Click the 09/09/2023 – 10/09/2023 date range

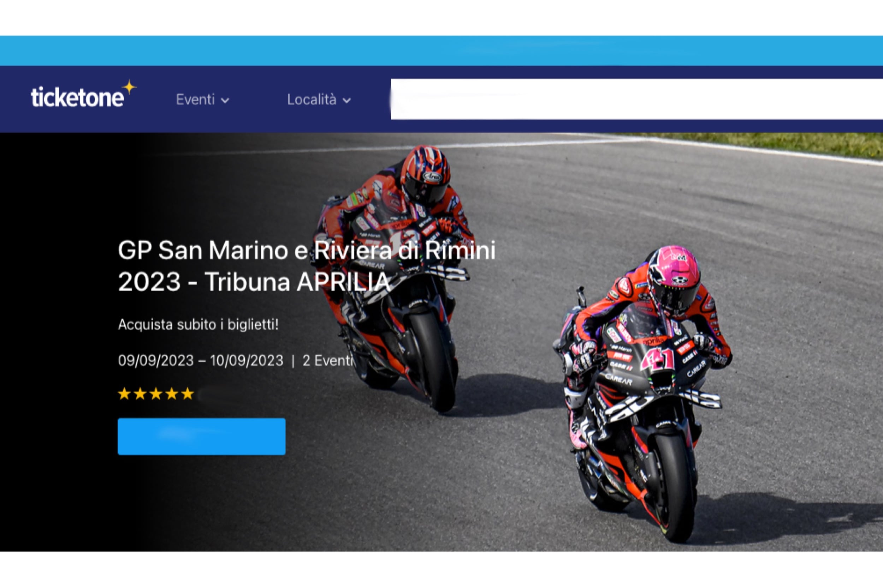tap(200, 361)
